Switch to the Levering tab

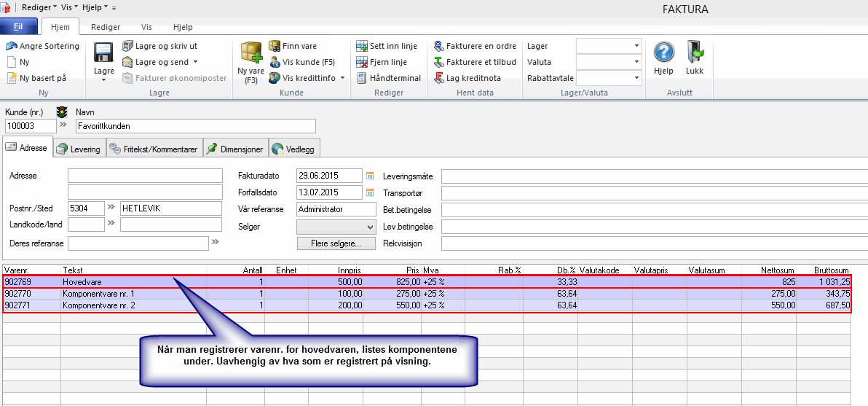(79, 149)
